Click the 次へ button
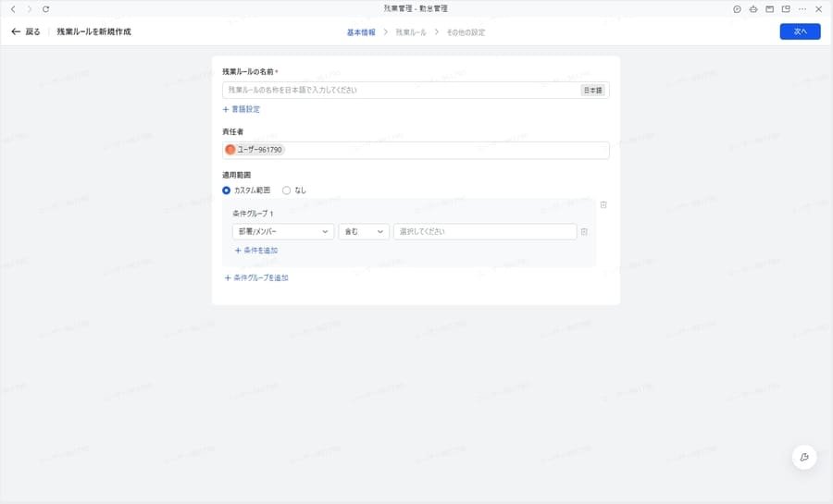The height and width of the screenshot is (504, 833). coord(800,31)
